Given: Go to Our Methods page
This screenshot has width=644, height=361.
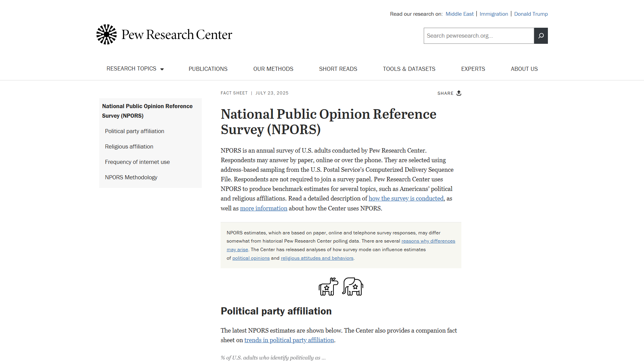Looking at the screenshot, I should pos(273,69).
